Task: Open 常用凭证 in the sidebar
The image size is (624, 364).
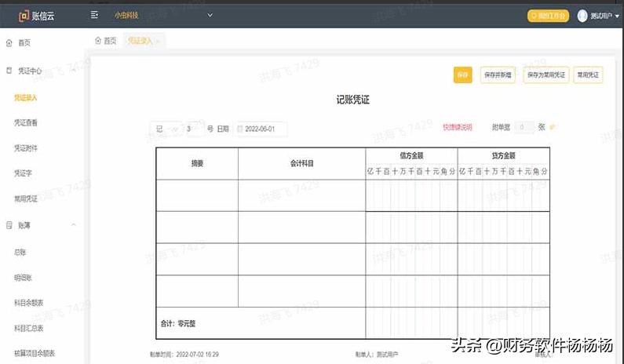Action: 25,198
